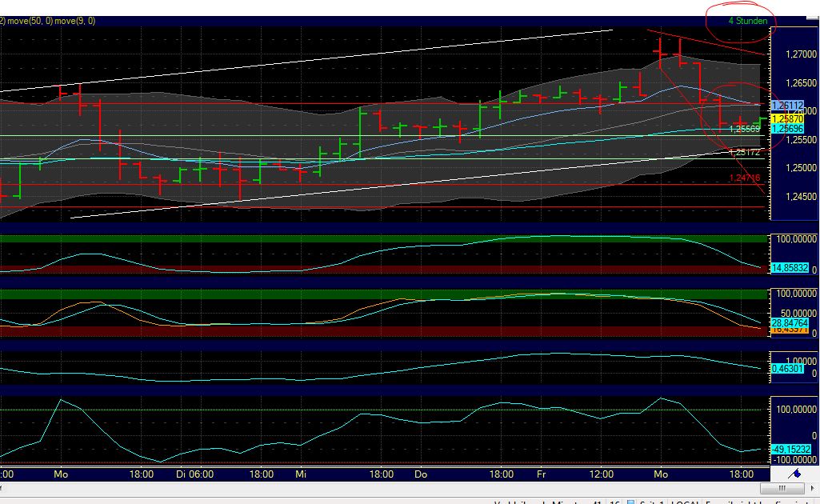Viewport: 820px width, 504px height.
Task: Click the blue chart pointer icon bottom-right corner
Action: [x=794, y=474]
